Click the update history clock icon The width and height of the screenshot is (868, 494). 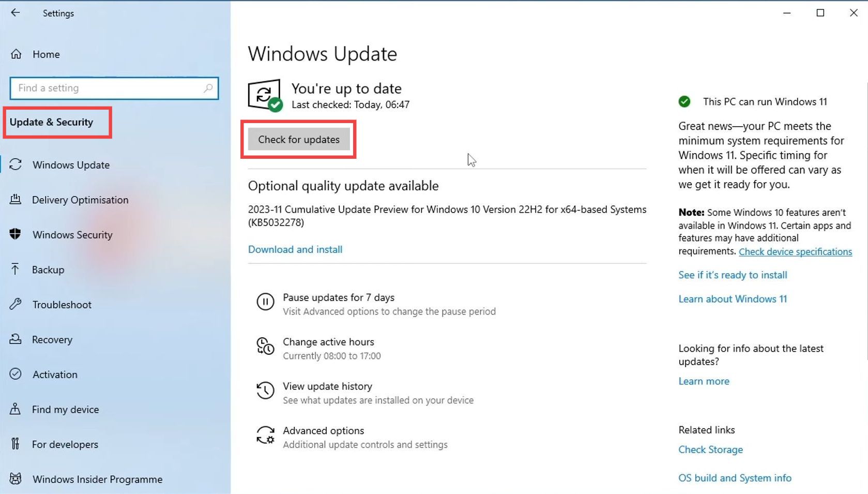(265, 391)
